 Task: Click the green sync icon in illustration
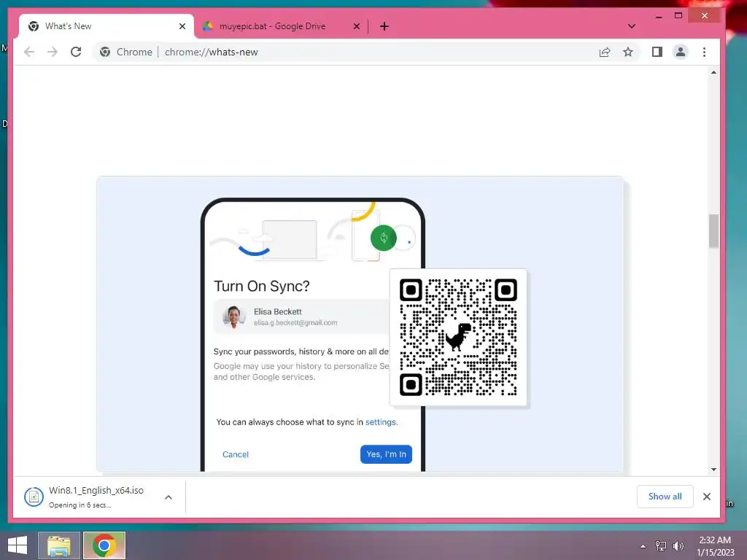[384, 238]
